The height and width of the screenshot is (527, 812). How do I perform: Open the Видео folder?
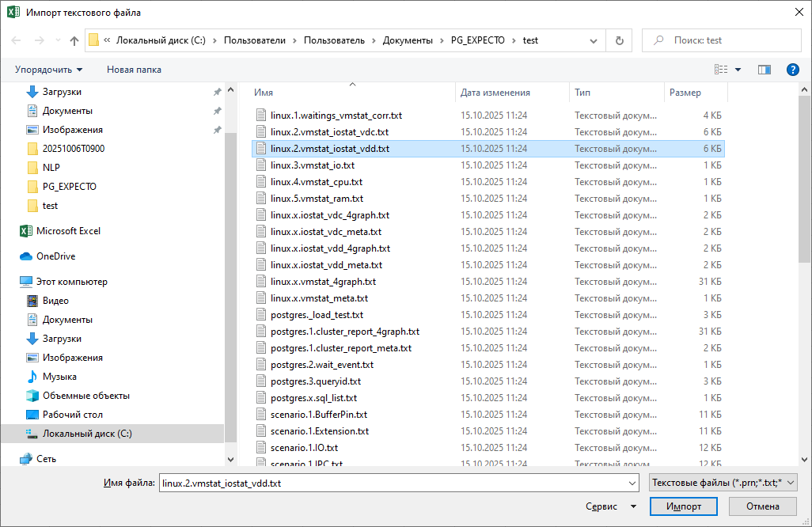(55, 301)
